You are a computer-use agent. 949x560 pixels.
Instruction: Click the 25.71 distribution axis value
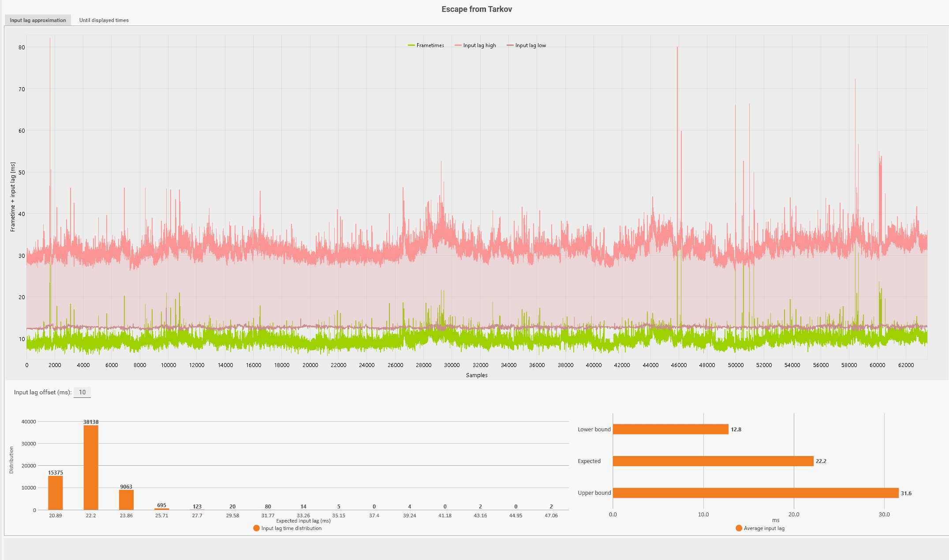162,515
